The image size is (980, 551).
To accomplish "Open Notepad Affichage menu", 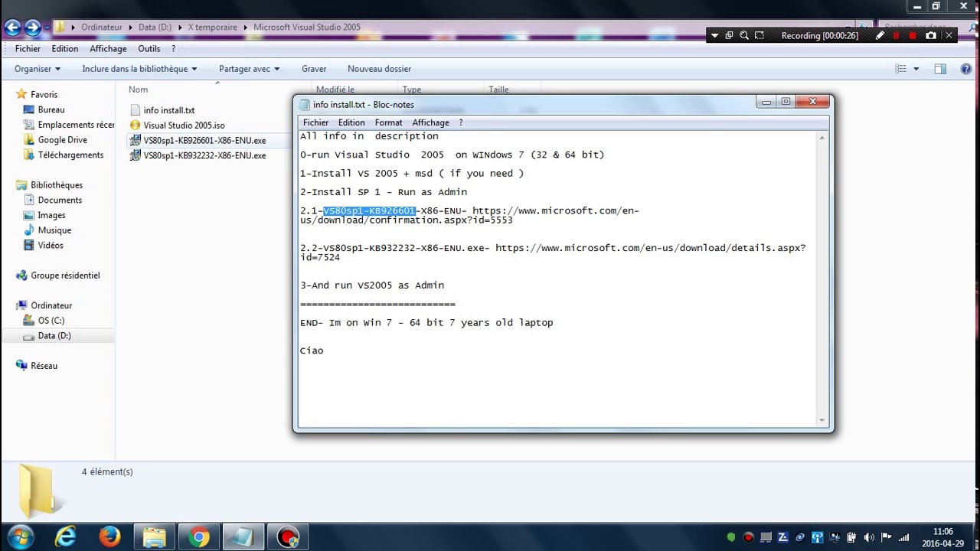I will coord(430,122).
